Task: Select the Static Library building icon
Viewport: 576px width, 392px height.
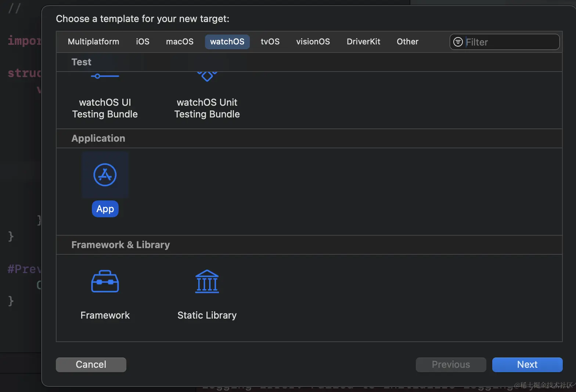Action: tap(207, 282)
